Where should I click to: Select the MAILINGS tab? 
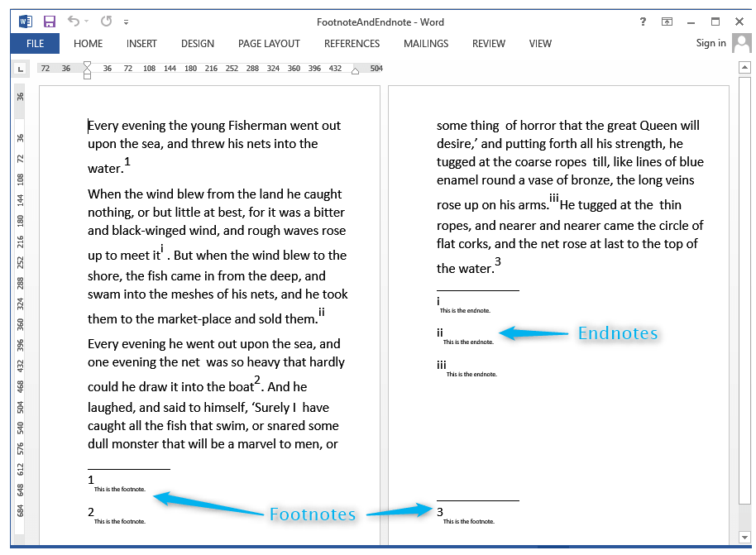[x=425, y=43]
